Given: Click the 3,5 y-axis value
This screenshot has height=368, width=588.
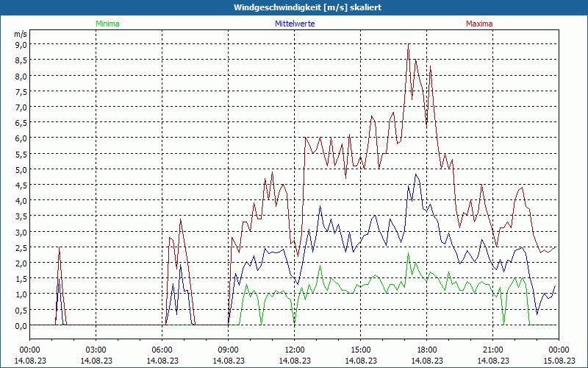Looking at the screenshot, I should 21,216.
